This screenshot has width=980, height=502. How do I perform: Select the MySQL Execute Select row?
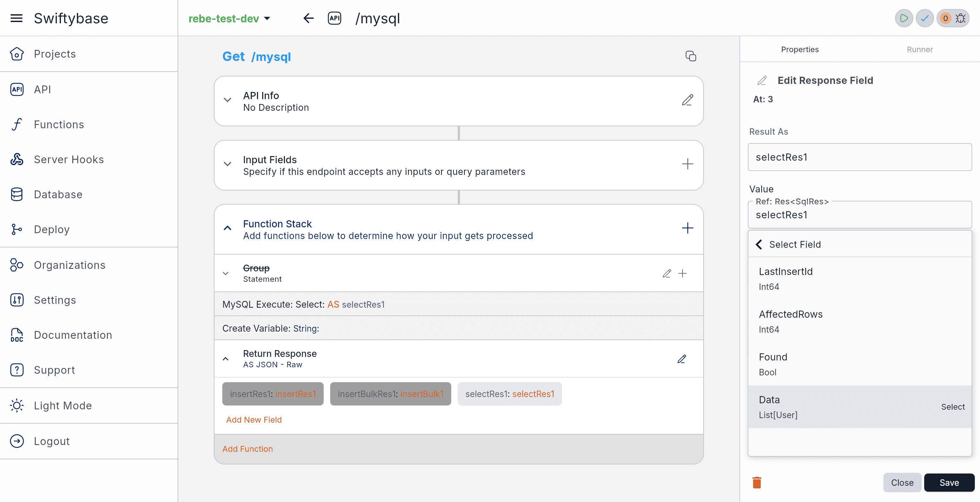(459, 304)
